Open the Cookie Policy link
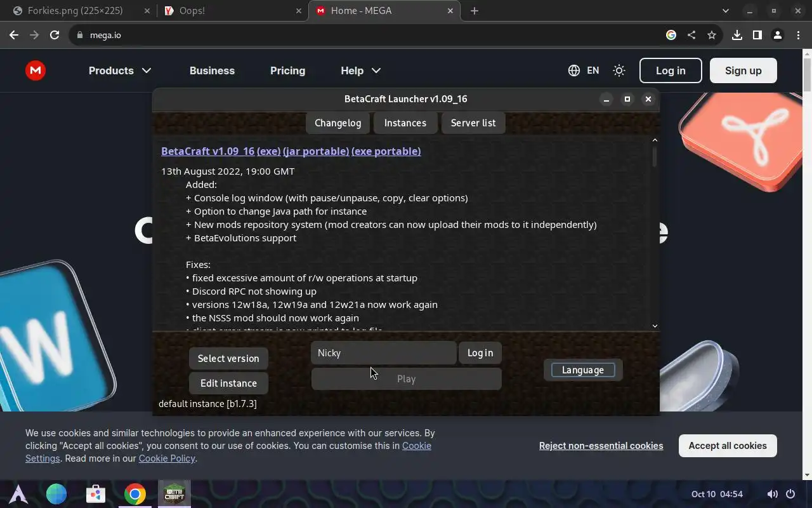The image size is (812, 508). (167, 458)
